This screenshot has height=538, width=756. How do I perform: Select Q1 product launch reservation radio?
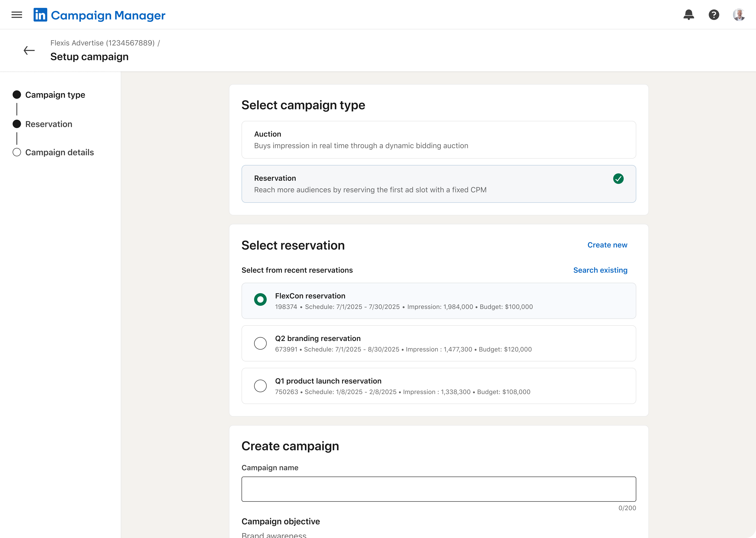[x=260, y=386]
